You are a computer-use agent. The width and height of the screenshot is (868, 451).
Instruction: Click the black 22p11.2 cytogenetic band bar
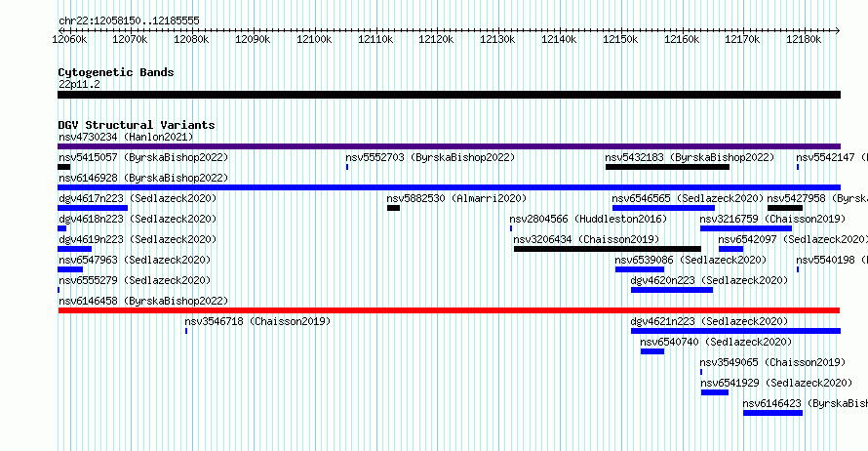pos(449,95)
